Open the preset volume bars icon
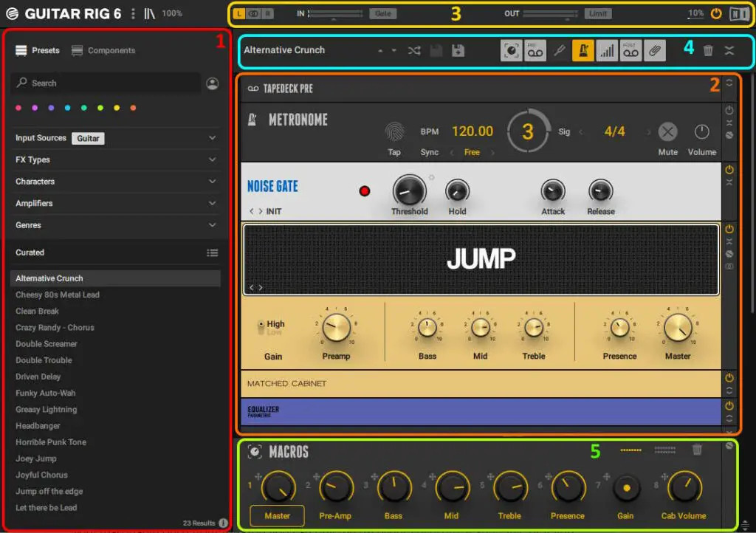Screen dimensions: 756x533 (x=607, y=50)
